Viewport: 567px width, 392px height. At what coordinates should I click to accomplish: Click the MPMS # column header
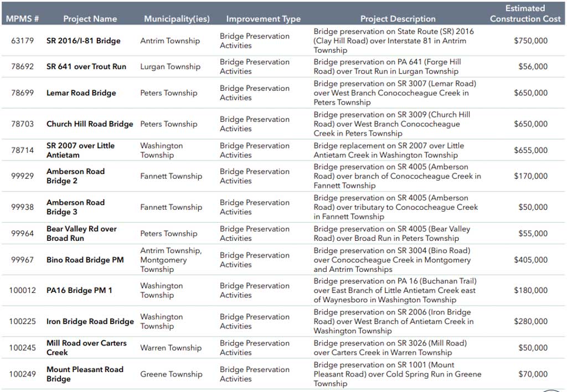point(22,19)
